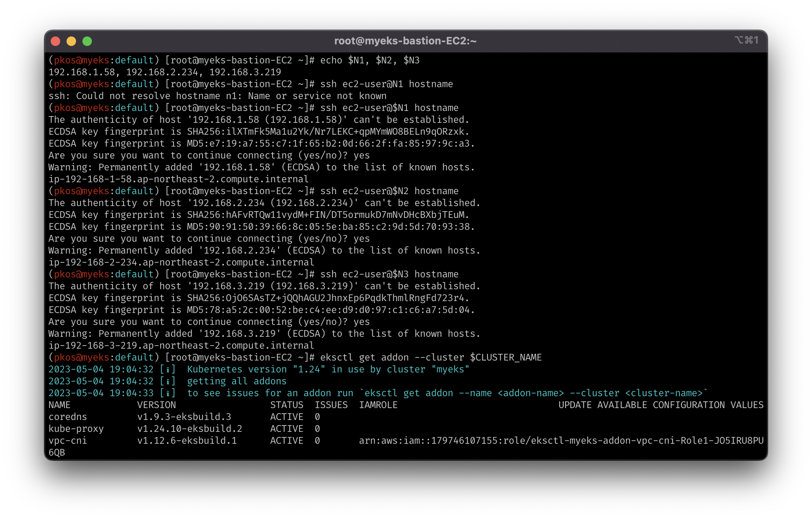
Task: Click the ISSUES column header
Action: tap(331, 405)
